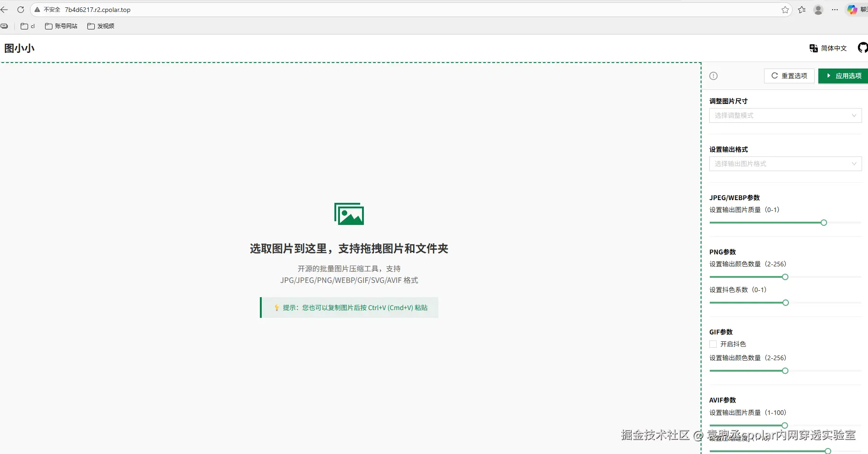
Task: Click the 调整图片尺寸 section heading
Action: (x=729, y=101)
